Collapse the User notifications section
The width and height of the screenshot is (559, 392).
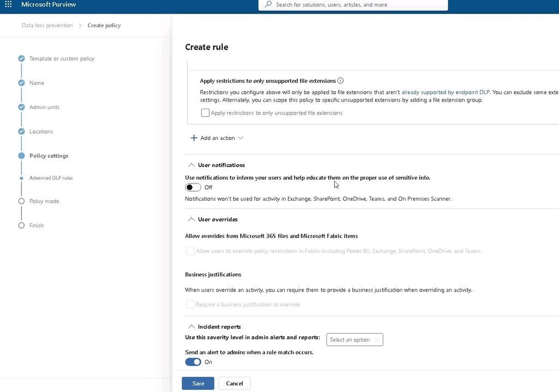[192, 165]
